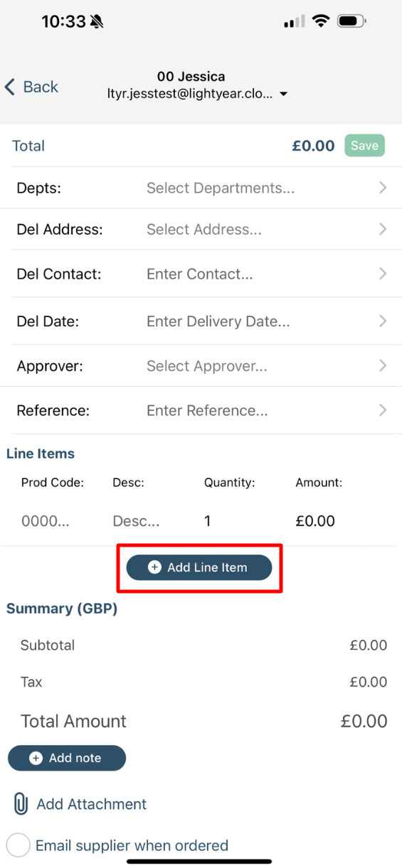
Task: Tap the muted bell icon in status bar
Action: (97, 22)
